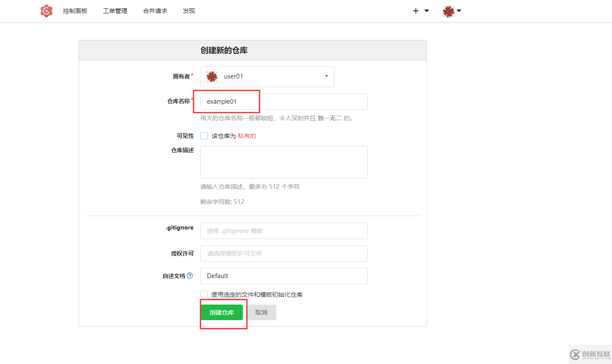Click the user01 avatar in the owner field
The width and height of the screenshot is (612, 364).
(212, 77)
